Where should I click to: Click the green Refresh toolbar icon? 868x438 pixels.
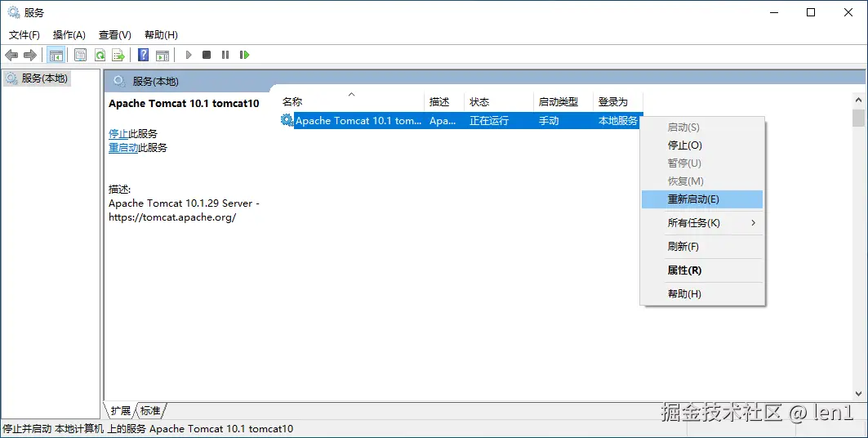point(100,55)
